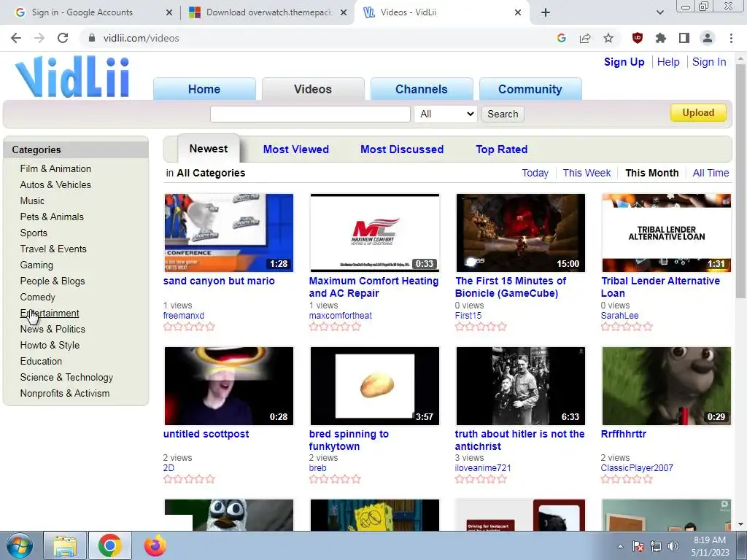Select the Newest tab
Image resolution: width=747 pixels, height=560 pixels.
[209, 149]
